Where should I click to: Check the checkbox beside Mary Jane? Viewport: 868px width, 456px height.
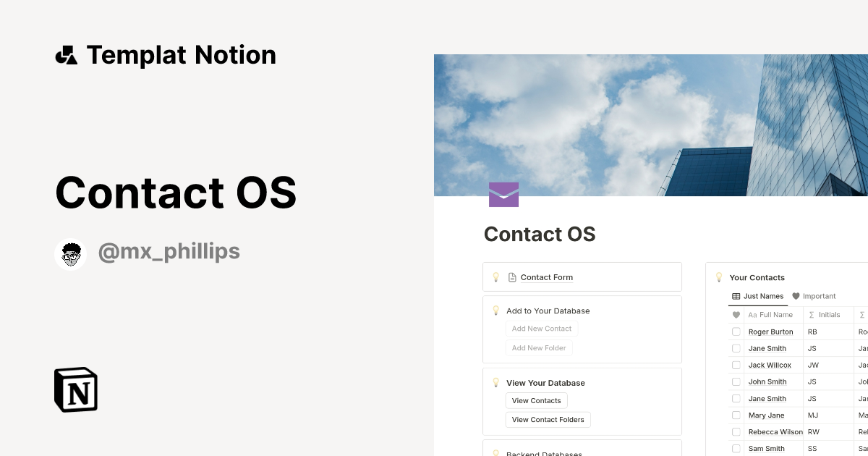click(736, 415)
